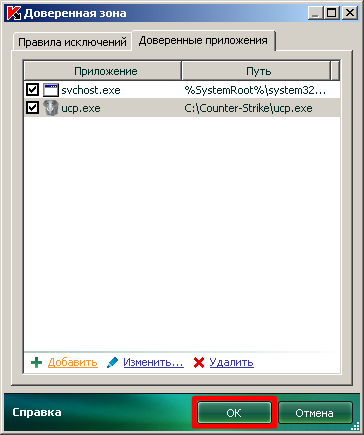The image size is (364, 435).
Task: Click path %SystemRoot%\system32...
Action: (255, 90)
